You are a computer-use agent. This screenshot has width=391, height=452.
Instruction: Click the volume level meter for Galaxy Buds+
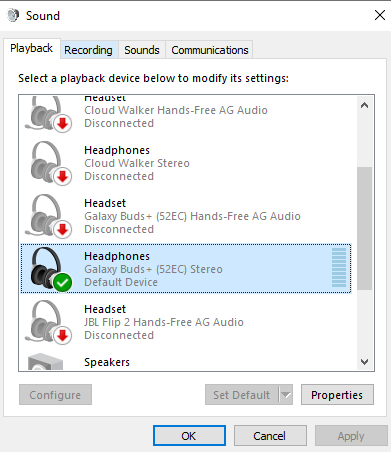pyautogui.click(x=339, y=267)
